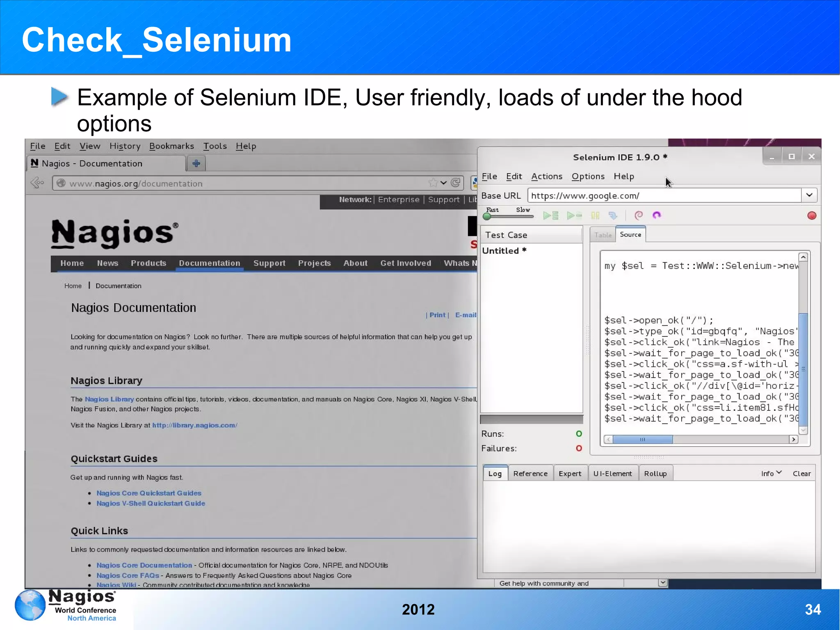Click Get Involved navigation link
The width and height of the screenshot is (840, 630).
click(x=406, y=263)
